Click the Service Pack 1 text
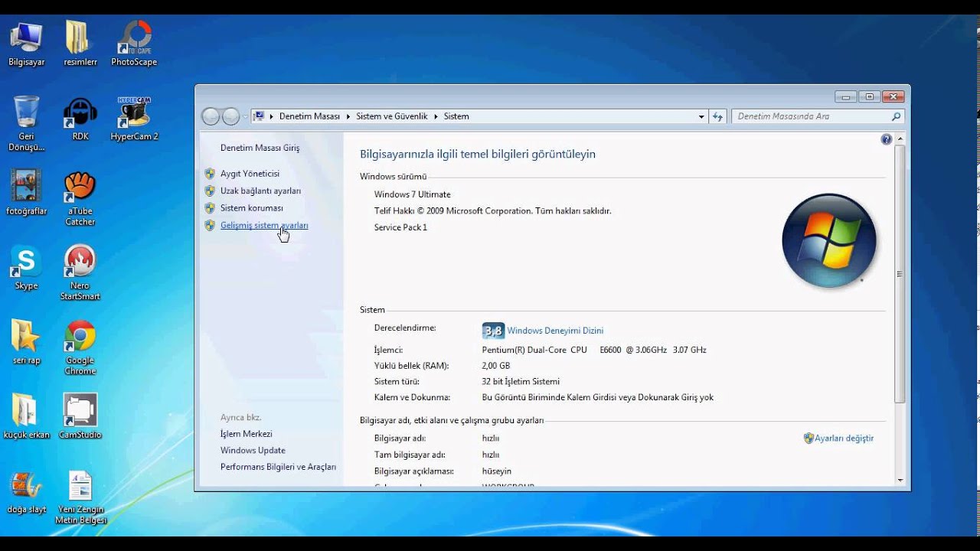This screenshot has width=980, height=551. pos(400,227)
